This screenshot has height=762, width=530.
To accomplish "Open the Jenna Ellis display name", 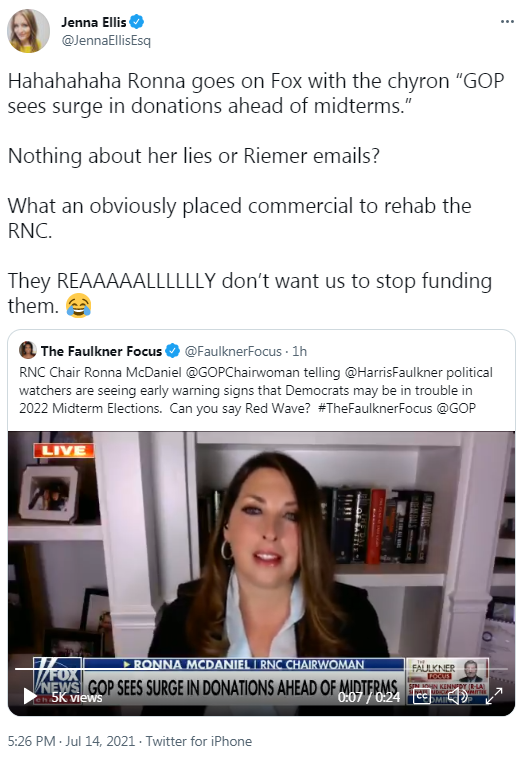I will (94, 22).
